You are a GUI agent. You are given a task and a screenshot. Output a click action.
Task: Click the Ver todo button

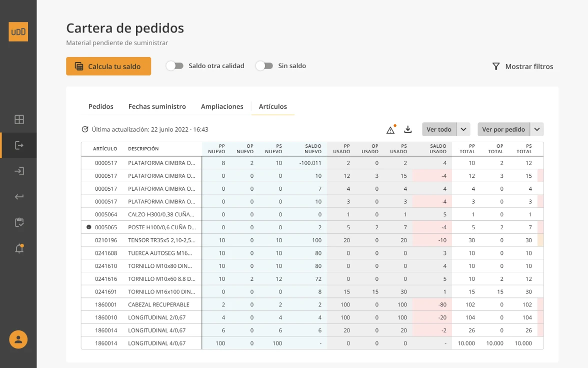(x=439, y=129)
